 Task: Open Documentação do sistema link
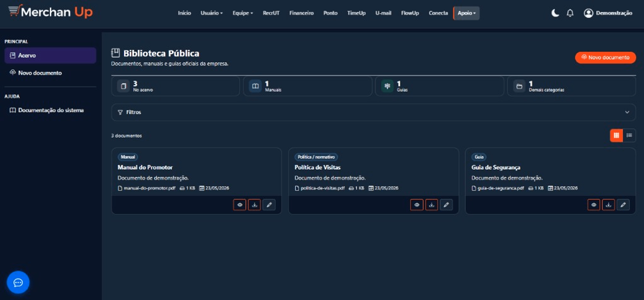(50, 110)
